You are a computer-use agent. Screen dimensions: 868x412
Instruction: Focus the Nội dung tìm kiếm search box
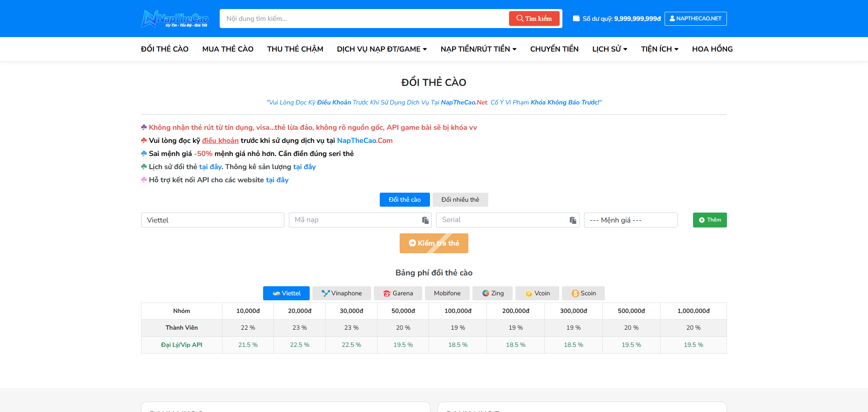[x=364, y=19]
